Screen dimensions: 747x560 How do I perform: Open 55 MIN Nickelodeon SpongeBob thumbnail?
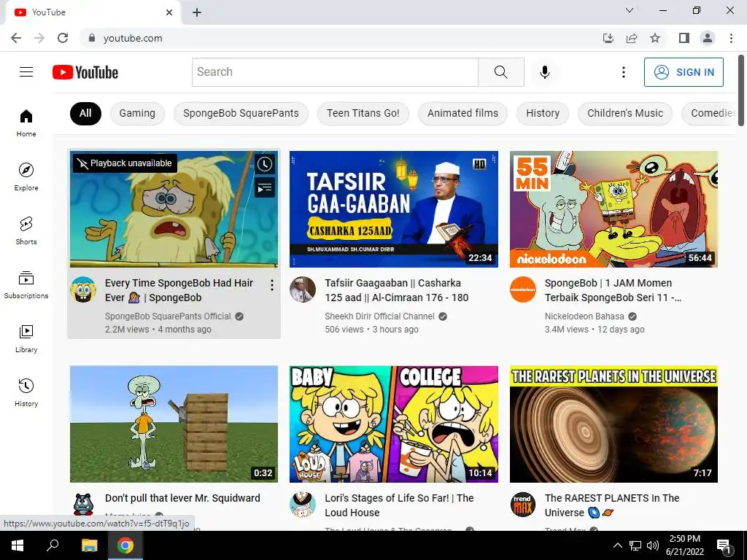coord(614,209)
